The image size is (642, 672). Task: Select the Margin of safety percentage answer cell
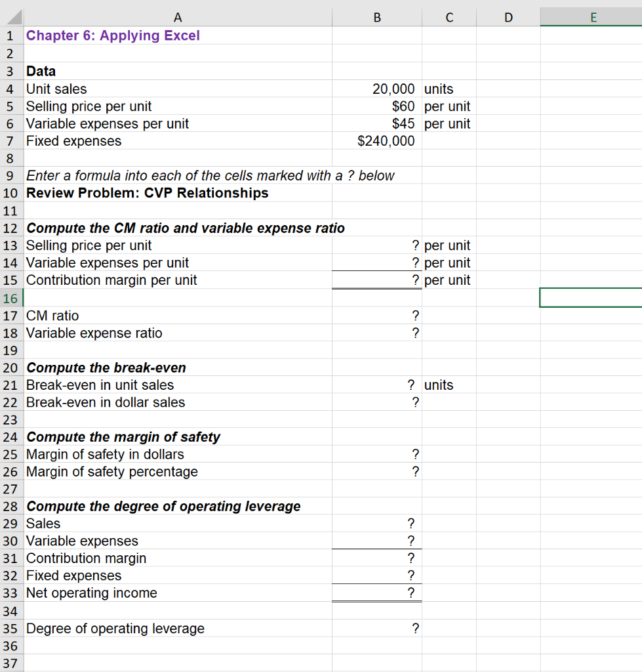[x=376, y=471]
